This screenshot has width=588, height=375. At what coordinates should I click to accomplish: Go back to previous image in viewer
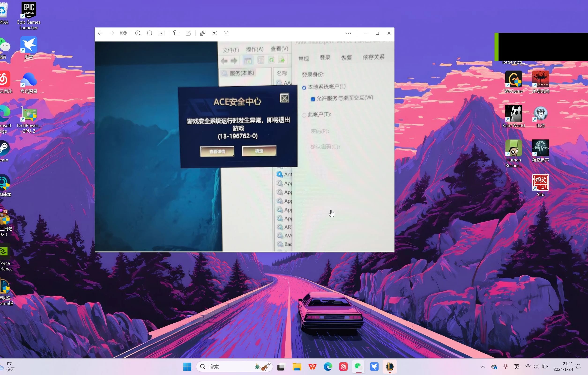coord(100,33)
